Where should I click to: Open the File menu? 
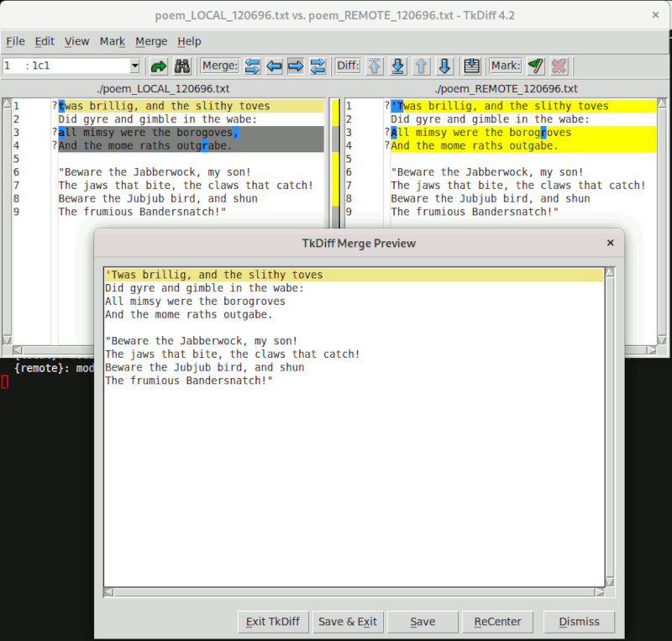point(15,42)
